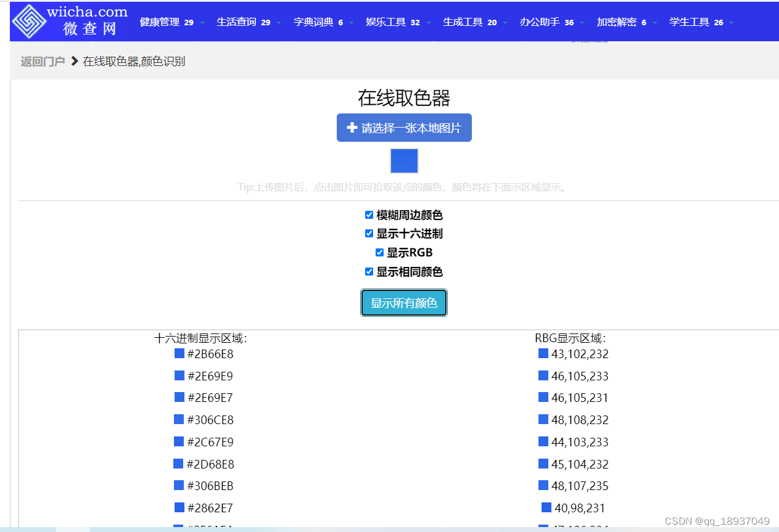The width and height of the screenshot is (779, 532).
Task: Click the blue picked-color preview box
Action: [405, 161]
